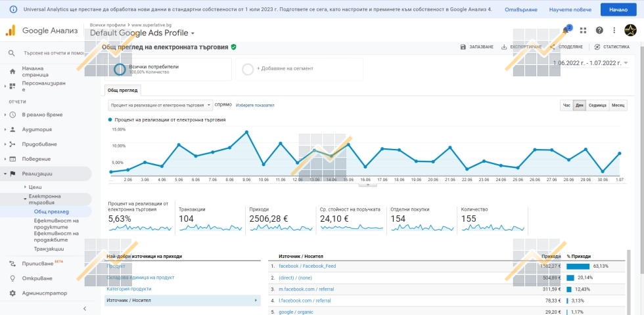This screenshot has height=315, width=644.
Task: Click the blue Начало button in banner
Action: click(618, 10)
